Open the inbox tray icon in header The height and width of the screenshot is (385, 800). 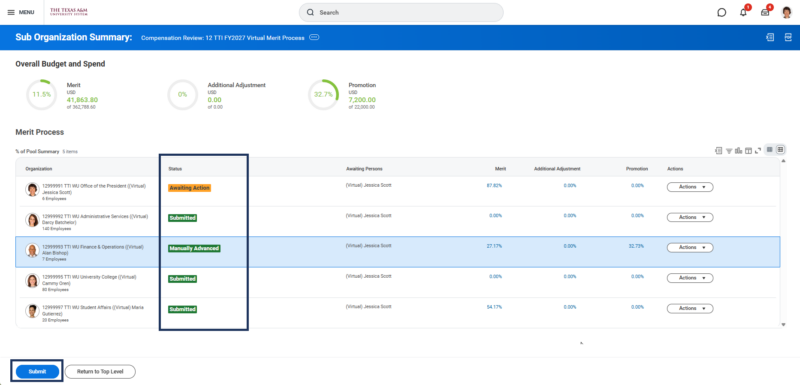click(x=765, y=12)
